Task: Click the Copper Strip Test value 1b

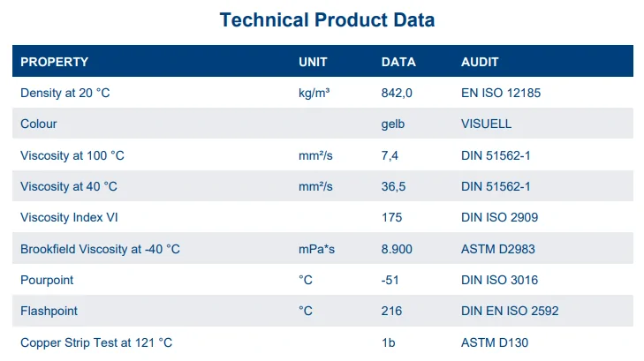Action: pyautogui.click(x=388, y=342)
